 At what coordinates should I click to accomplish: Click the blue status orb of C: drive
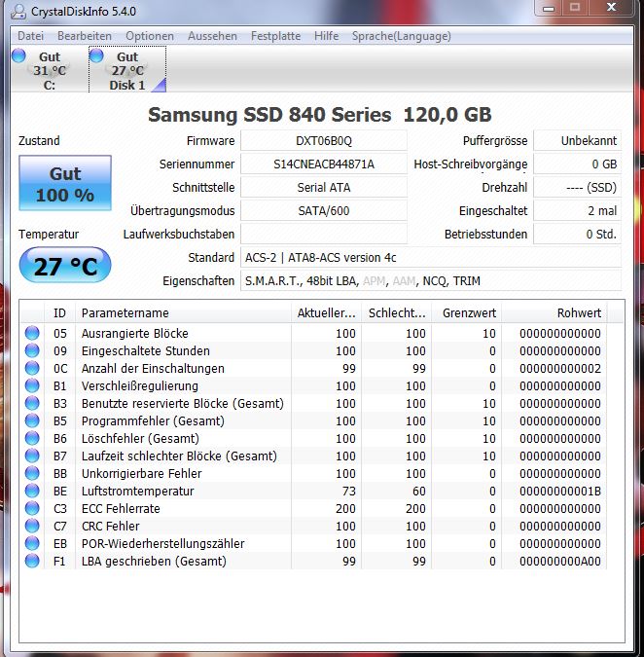(19, 55)
